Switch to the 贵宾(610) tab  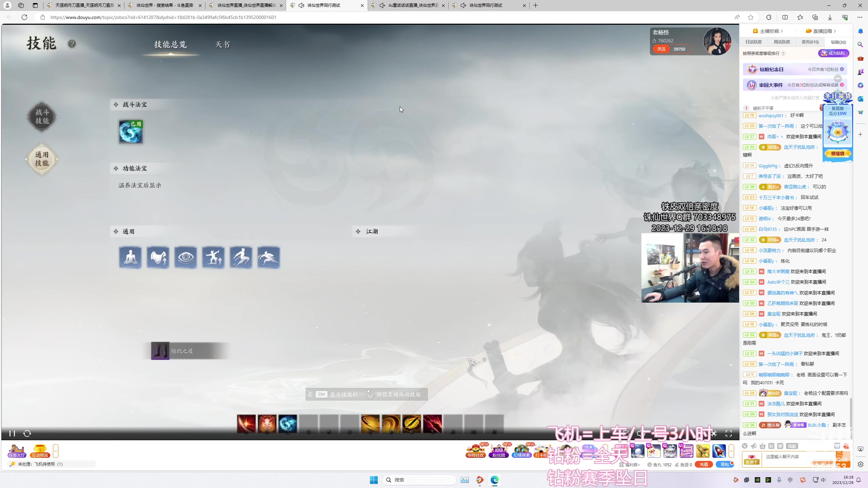coord(810,42)
